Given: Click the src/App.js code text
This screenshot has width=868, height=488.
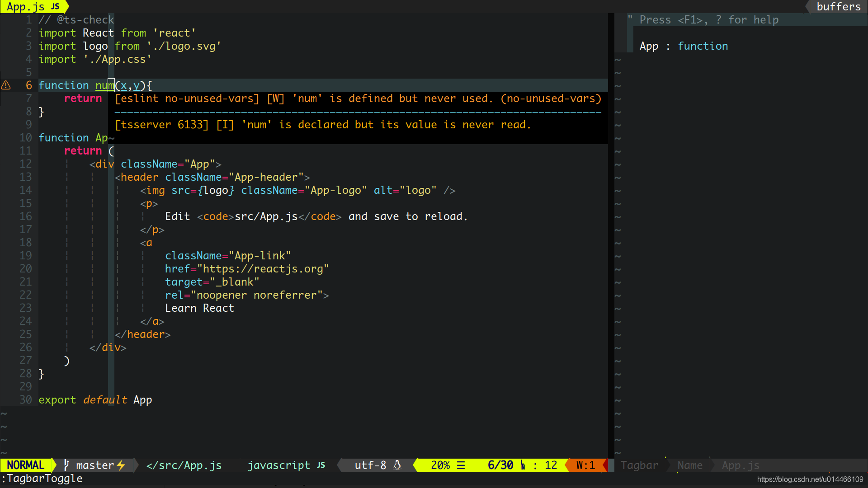Looking at the screenshot, I should point(266,216).
